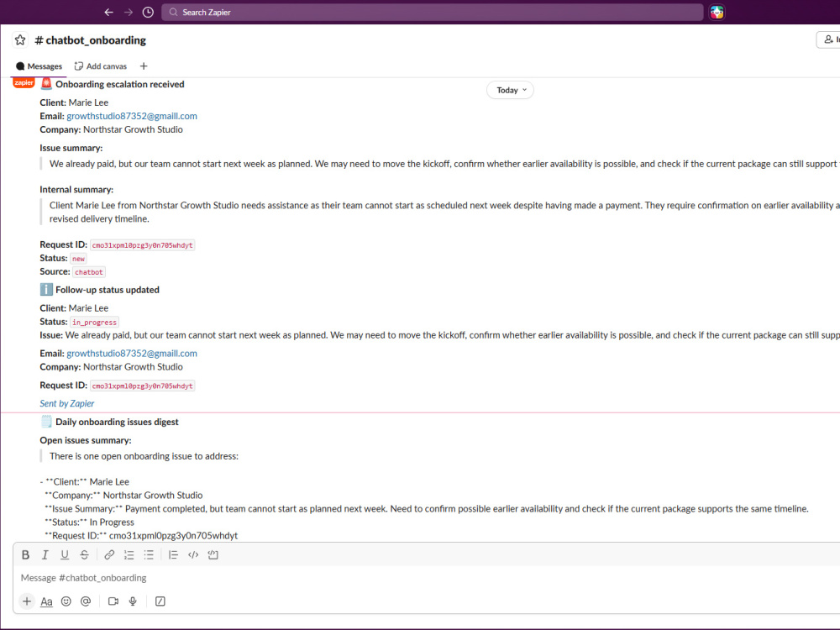
Task: Open slash command shortcuts
Action: [x=160, y=601]
